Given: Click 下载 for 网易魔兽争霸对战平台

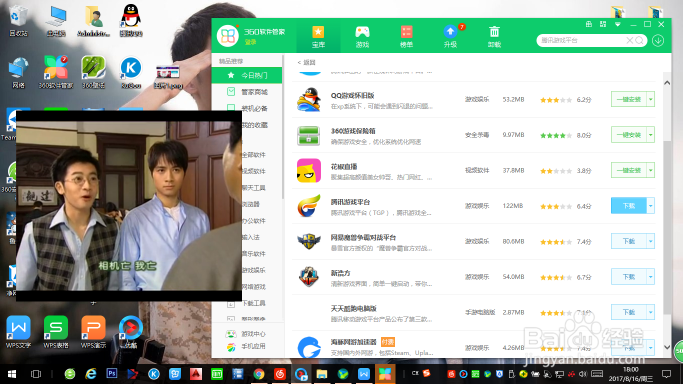Looking at the screenshot, I should [x=629, y=241].
